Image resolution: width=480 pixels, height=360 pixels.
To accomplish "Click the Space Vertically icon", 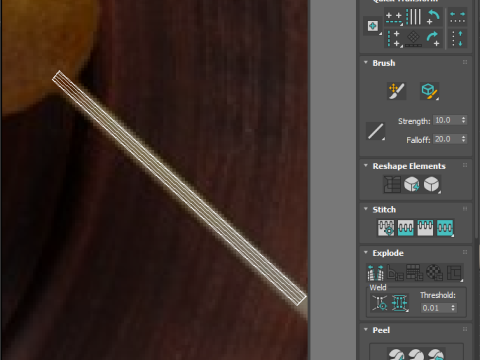I will click(457, 39).
